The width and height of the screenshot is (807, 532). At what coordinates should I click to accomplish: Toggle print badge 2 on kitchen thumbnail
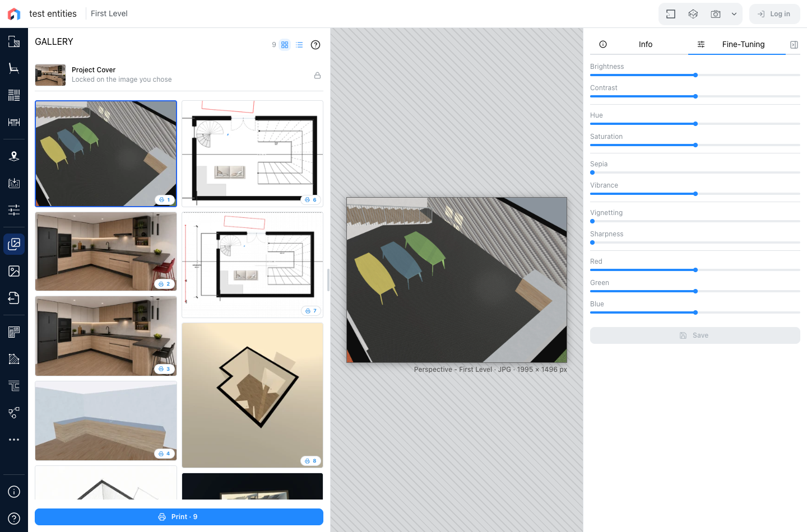164,284
